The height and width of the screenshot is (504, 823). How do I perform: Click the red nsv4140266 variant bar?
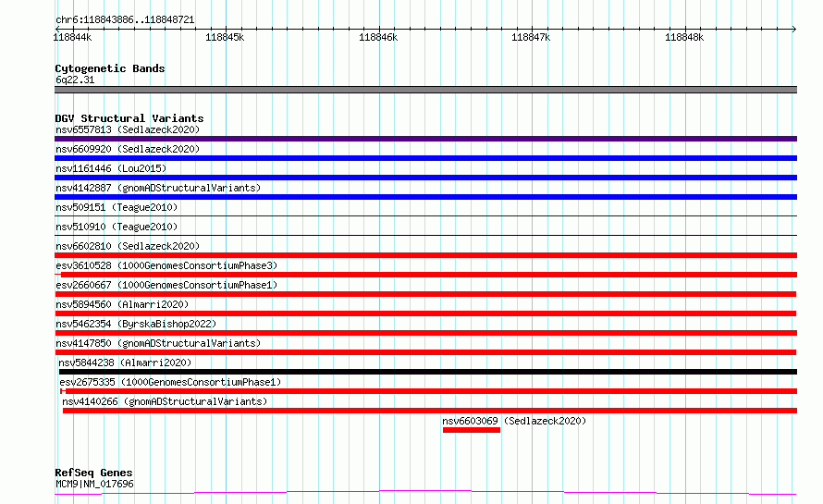(x=430, y=411)
